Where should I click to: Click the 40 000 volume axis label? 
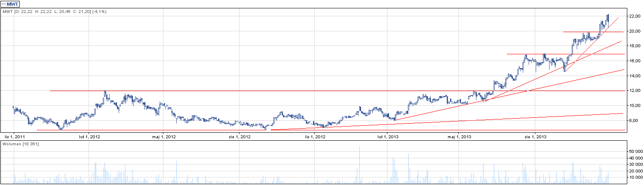(x=636, y=158)
